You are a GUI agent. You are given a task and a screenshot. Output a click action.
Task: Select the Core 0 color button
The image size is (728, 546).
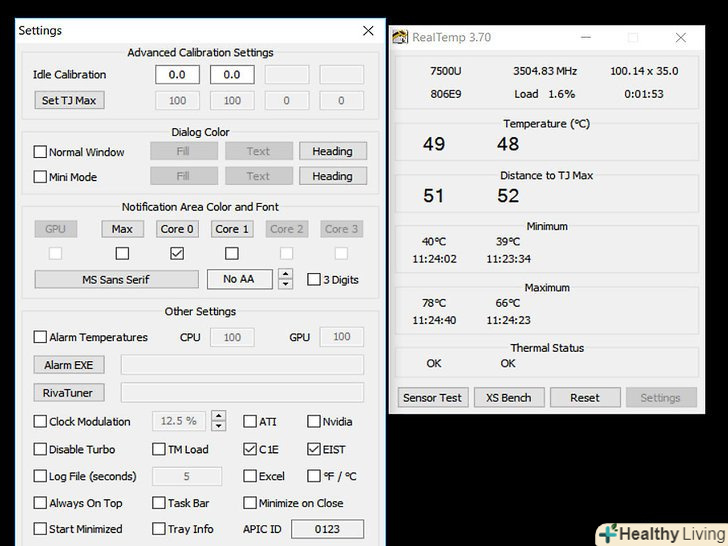pyautogui.click(x=177, y=229)
